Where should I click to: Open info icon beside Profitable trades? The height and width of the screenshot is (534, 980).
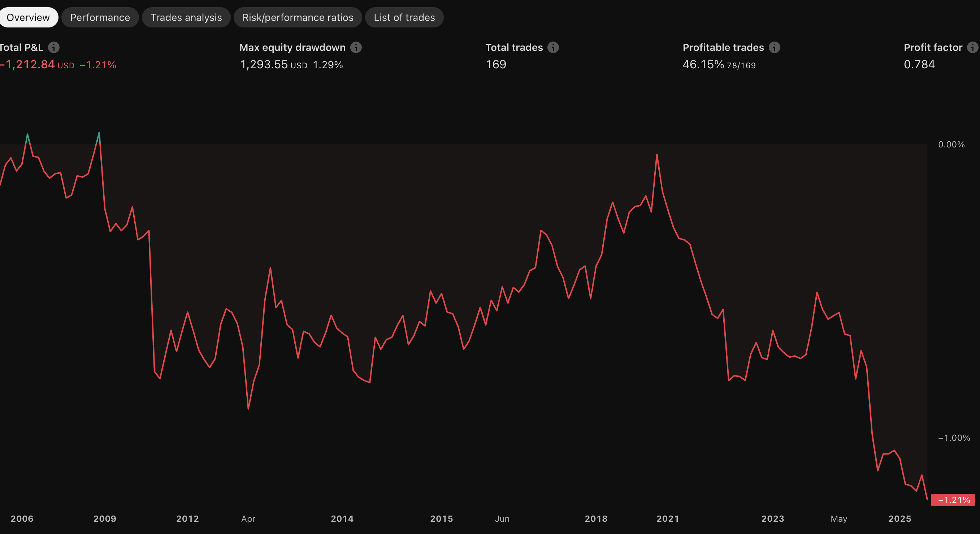coord(774,47)
